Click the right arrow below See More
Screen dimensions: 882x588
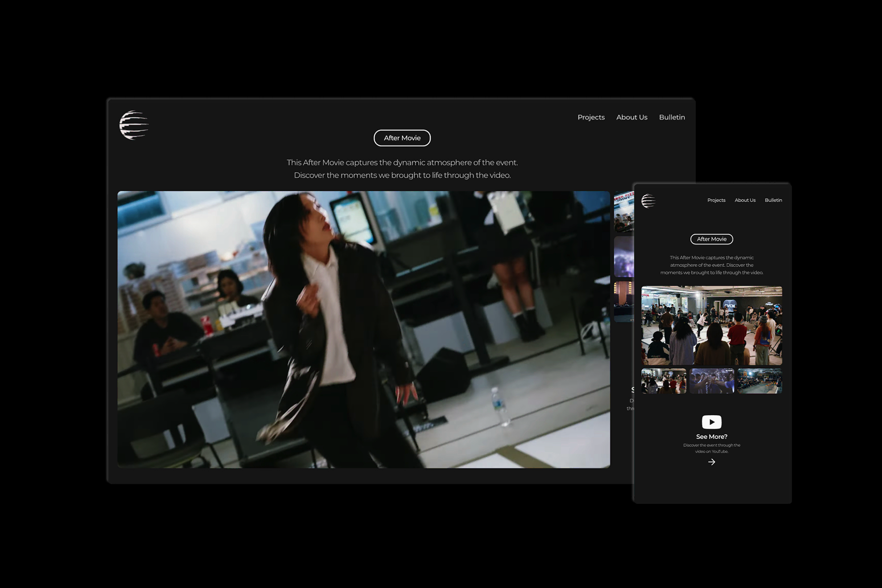pyautogui.click(x=711, y=462)
